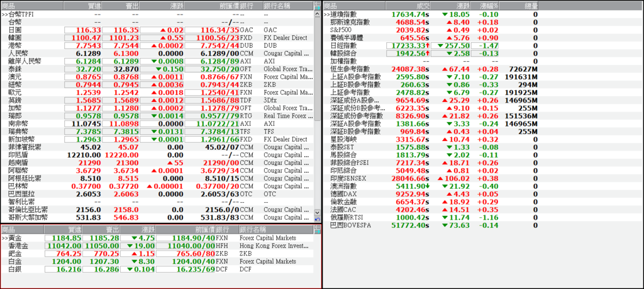Select the 離岸人民幣 row
Screen dimensions: 644x289
coord(157,61)
